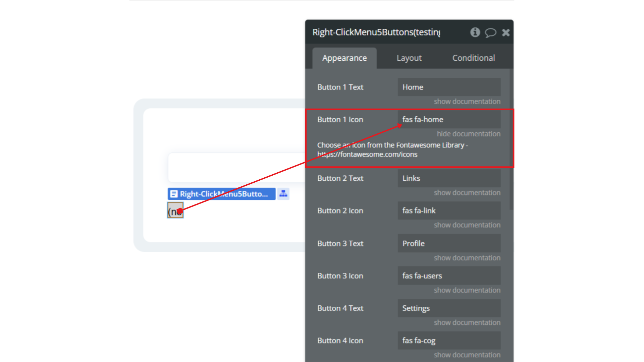Click Button 2 Text field containing Links
644x362 pixels.
click(x=449, y=178)
